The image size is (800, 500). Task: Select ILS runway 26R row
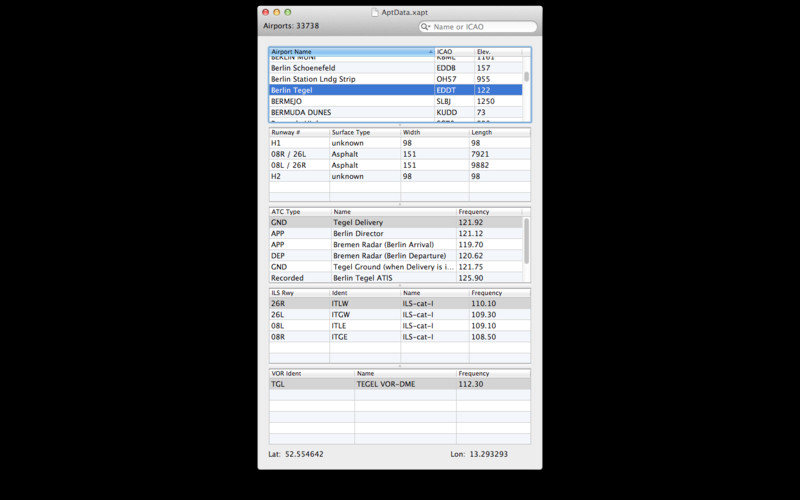coord(400,304)
